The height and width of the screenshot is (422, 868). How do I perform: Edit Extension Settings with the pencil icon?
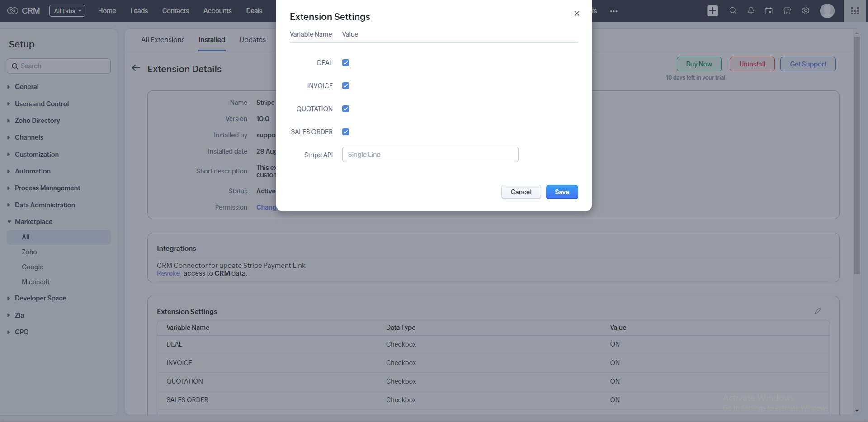coord(818,311)
